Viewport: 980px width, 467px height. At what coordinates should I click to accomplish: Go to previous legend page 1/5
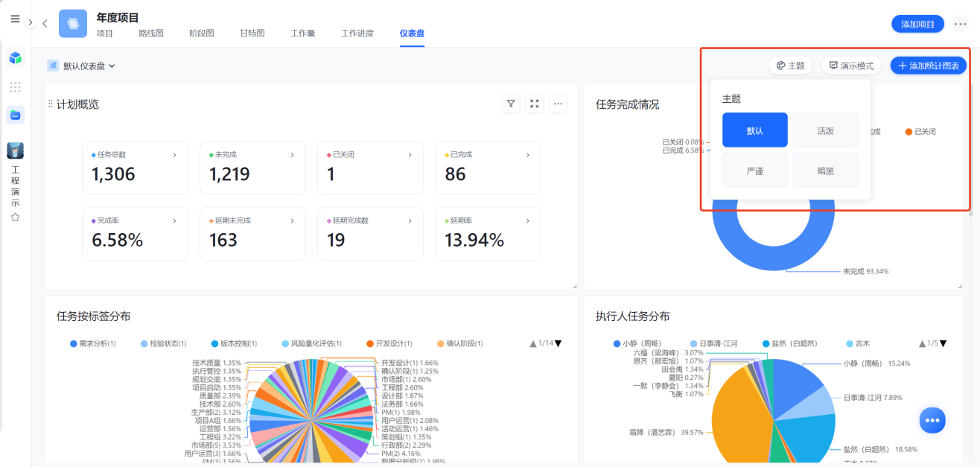(x=921, y=343)
